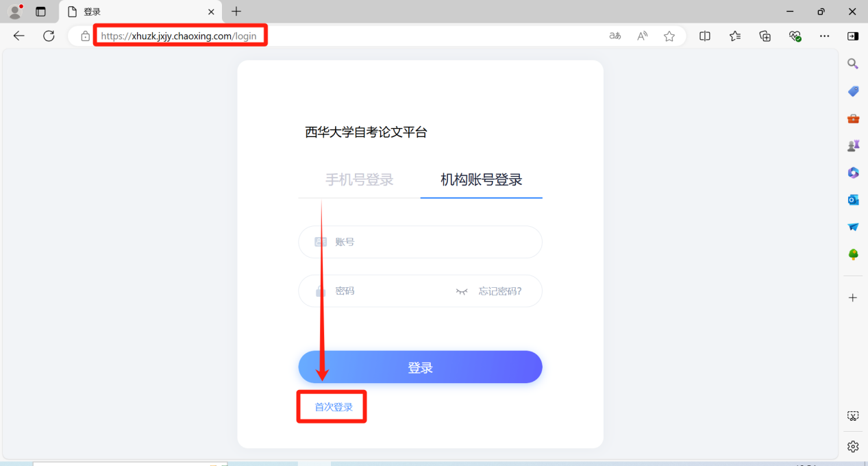Open a new browser tab
Screen dimensions: 868x466
click(x=236, y=12)
